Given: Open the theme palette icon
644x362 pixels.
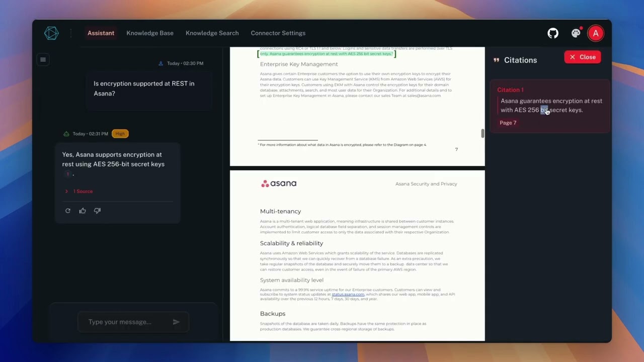Looking at the screenshot, I should pyautogui.click(x=576, y=33).
